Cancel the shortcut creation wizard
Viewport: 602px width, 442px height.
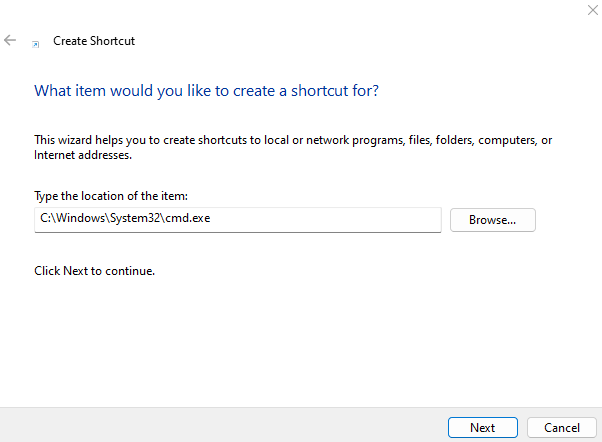[561, 427]
